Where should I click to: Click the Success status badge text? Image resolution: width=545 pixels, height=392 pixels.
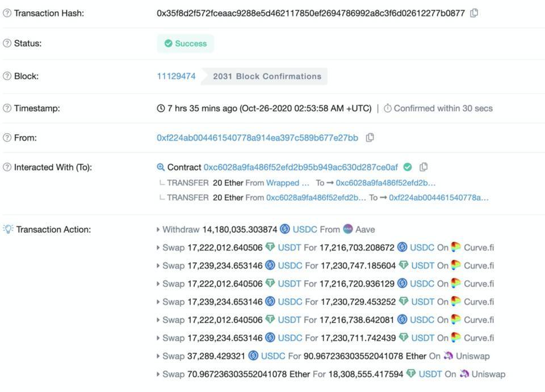pos(191,44)
